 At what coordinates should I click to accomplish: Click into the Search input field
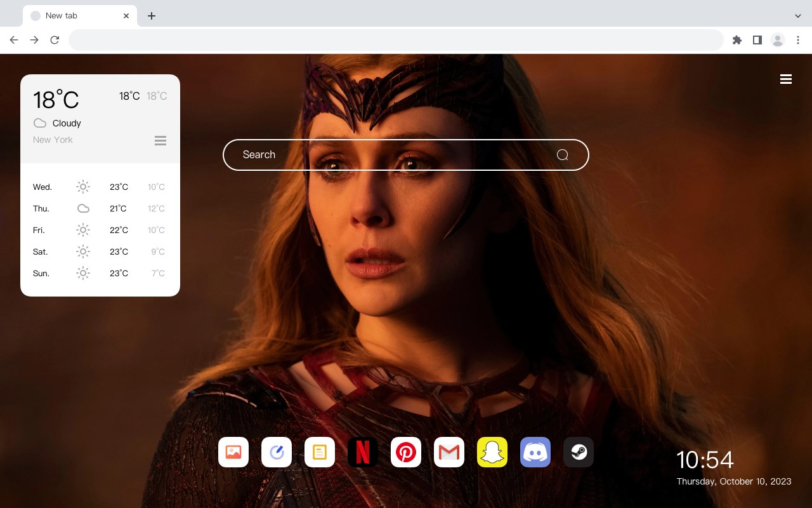point(406,155)
